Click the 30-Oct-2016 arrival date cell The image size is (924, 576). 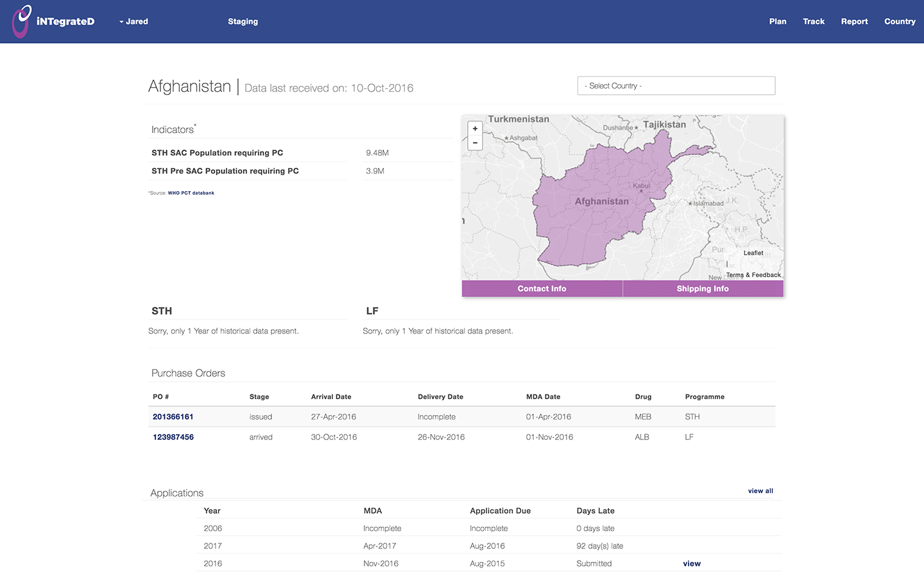tap(334, 437)
